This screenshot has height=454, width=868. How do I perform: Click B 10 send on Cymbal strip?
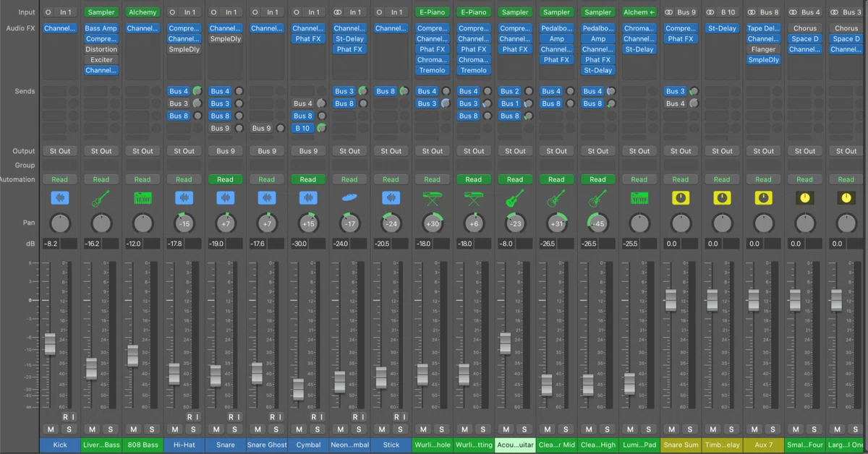(302, 128)
